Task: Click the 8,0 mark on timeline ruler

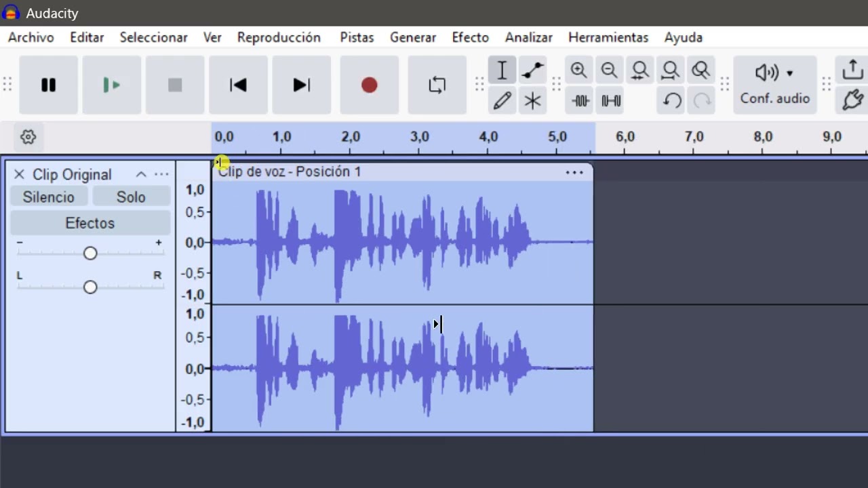Action: [x=763, y=137]
